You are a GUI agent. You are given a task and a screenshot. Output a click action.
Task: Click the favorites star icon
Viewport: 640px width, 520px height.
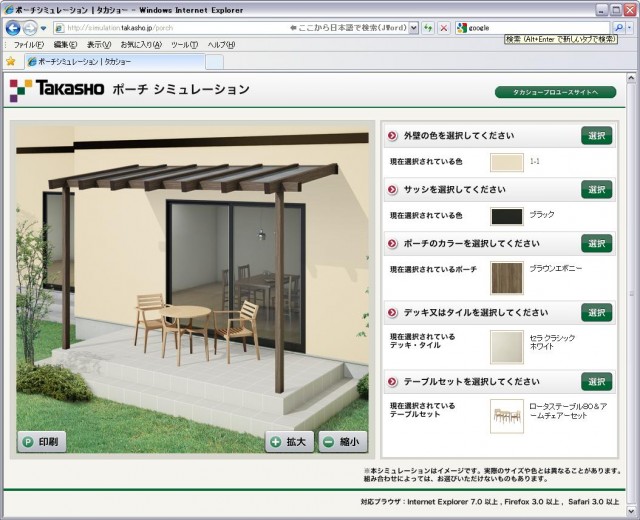tap(11, 61)
